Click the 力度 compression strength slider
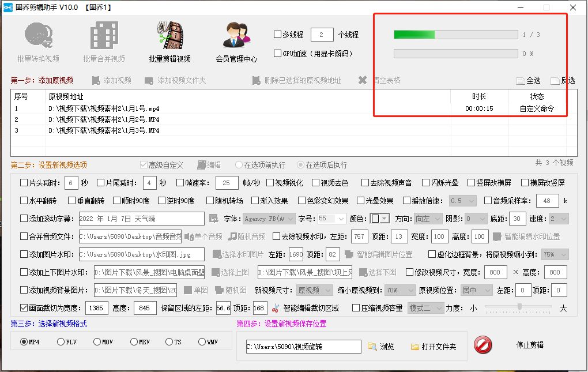This screenshot has height=372, width=588. [518, 307]
